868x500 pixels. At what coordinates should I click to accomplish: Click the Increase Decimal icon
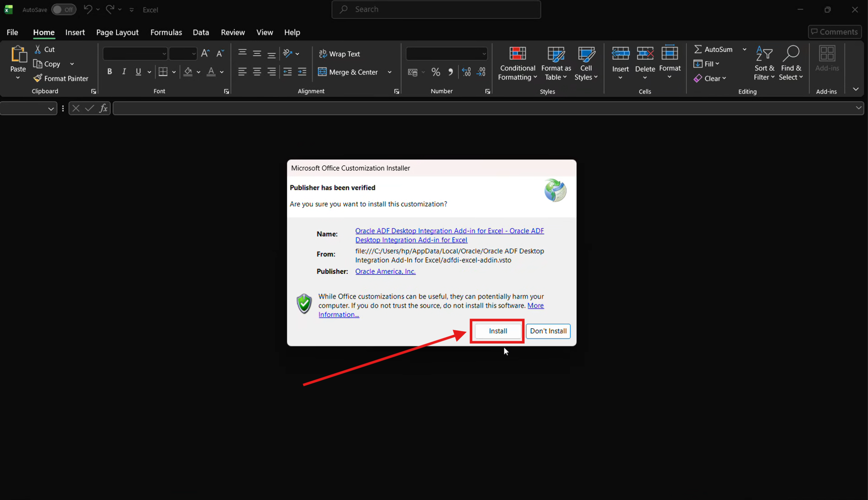tap(466, 72)
